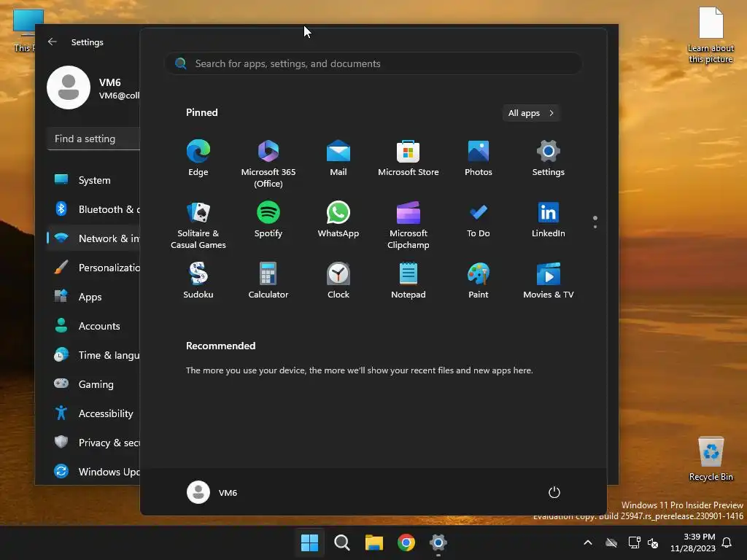Open the Edge pinned app

pyautogui.click(x=198, y=158)
